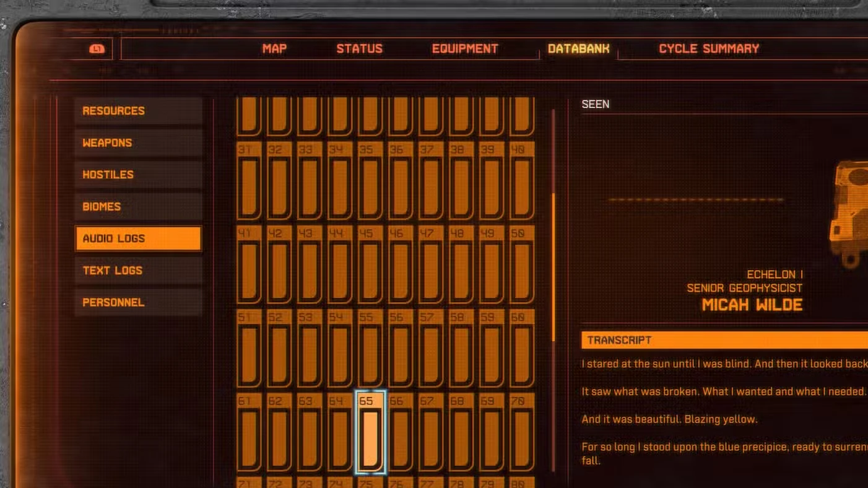Select audio log 54
Screen dimensions: 868x488
[x=339, y=348]
